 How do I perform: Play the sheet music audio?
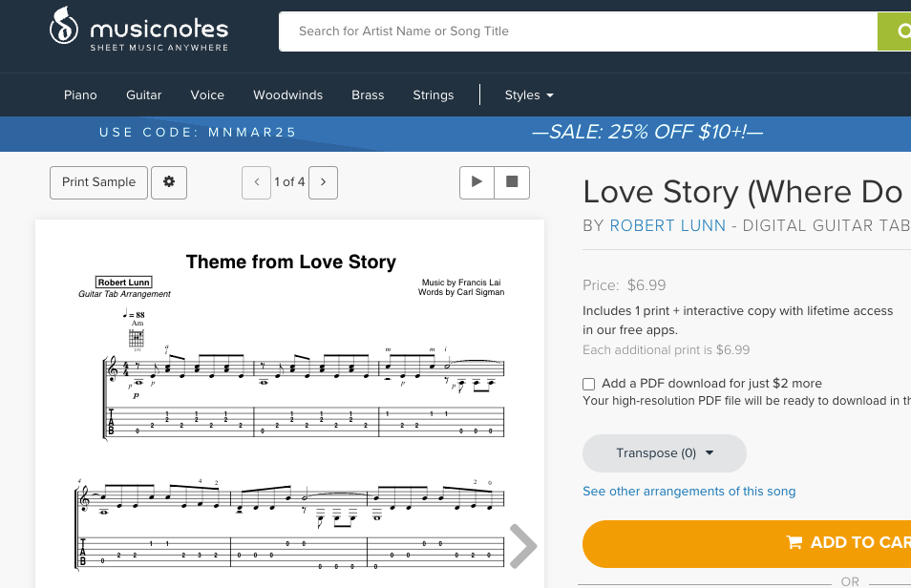point(477,182)
